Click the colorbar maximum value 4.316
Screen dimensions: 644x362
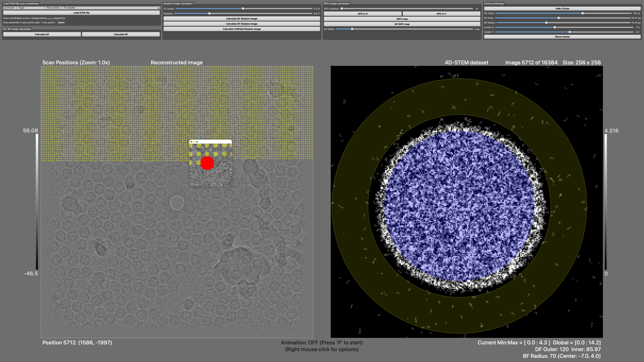pos(611,131)
